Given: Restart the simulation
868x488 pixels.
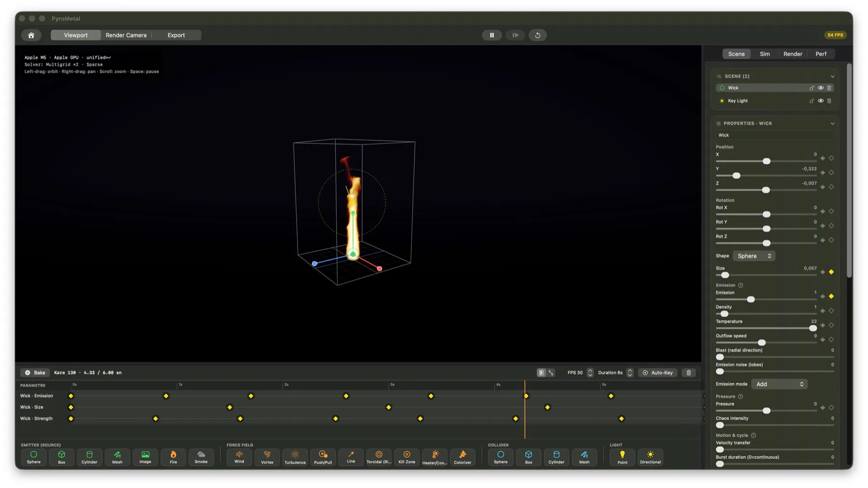Looking at the screenshot, I should point(538,35).
